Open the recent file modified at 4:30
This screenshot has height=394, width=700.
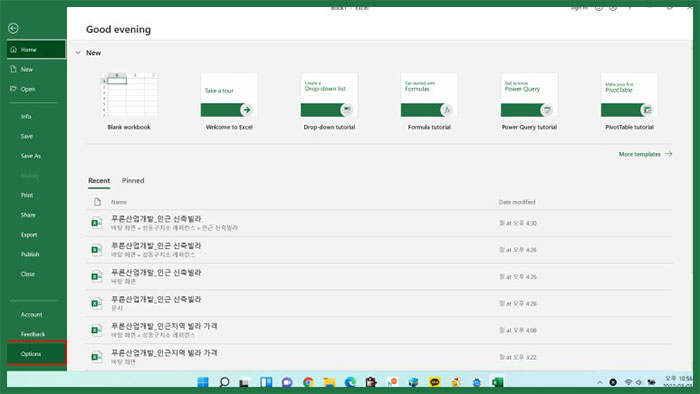[379, 223]
